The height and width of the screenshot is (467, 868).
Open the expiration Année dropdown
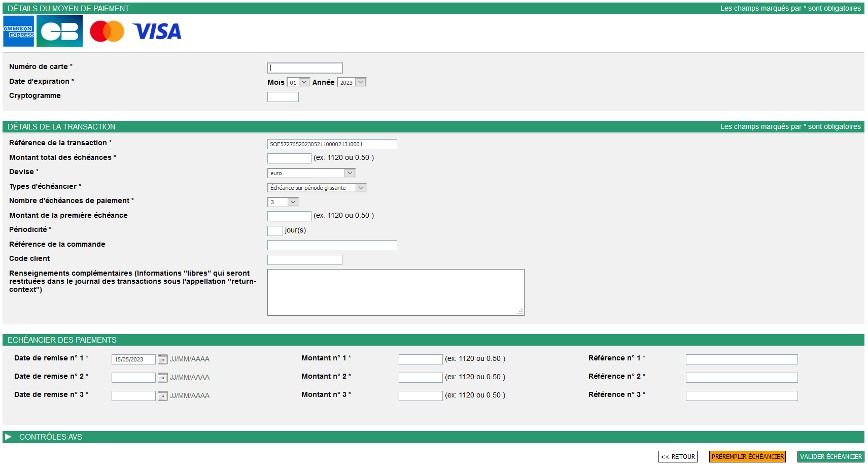coord(352,82)
